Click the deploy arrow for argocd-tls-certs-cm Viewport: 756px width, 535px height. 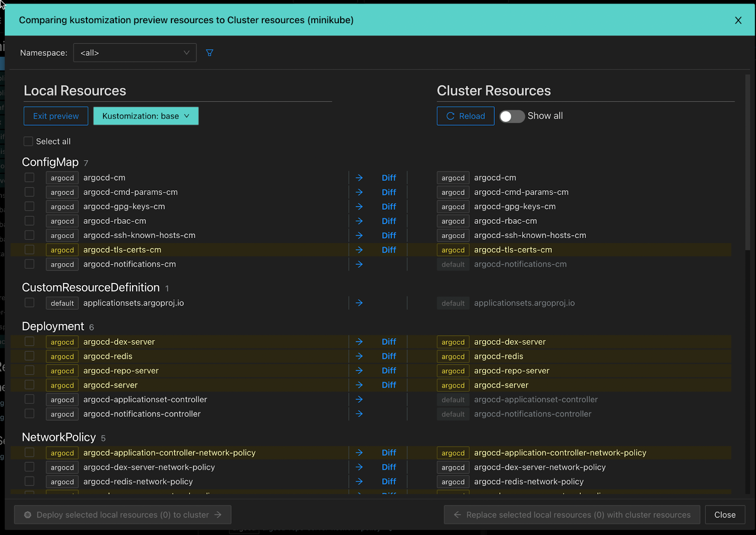(x=359, y=250)
